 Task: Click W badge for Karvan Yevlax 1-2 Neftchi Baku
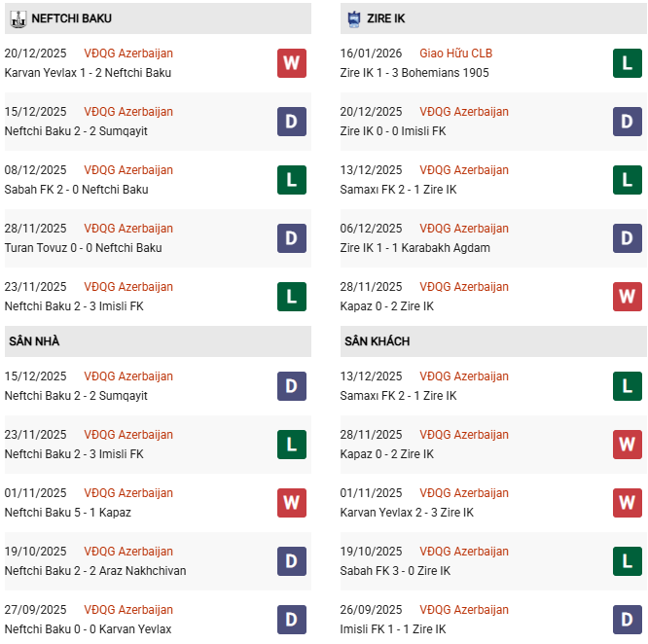pos(291,63)
